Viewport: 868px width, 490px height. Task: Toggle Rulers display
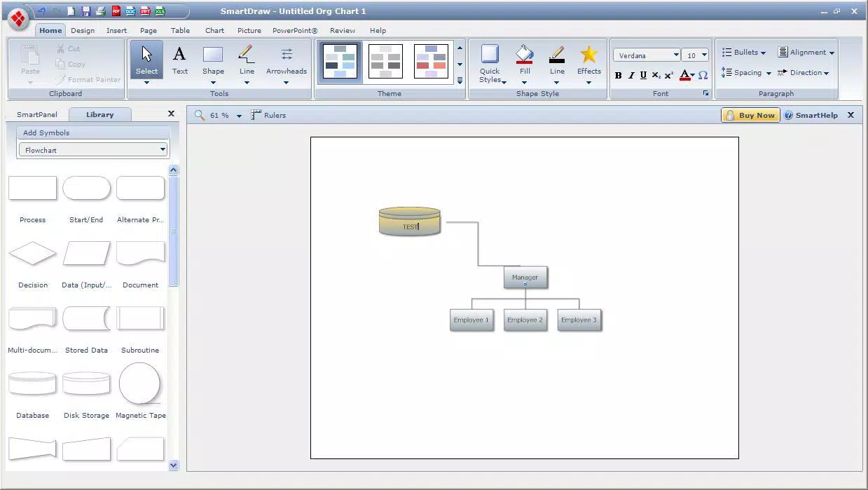268,115
